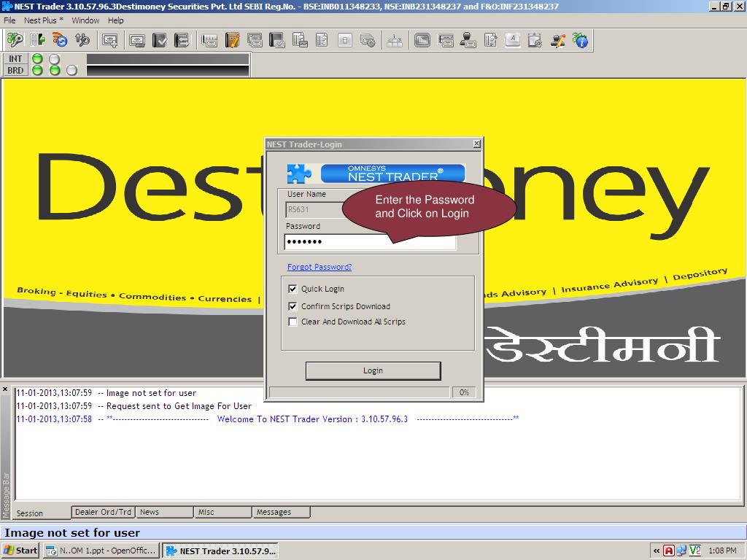Open the Nest Plus menu
The width and height of the screenshot is (747, 560).
(x=43, y=20)
